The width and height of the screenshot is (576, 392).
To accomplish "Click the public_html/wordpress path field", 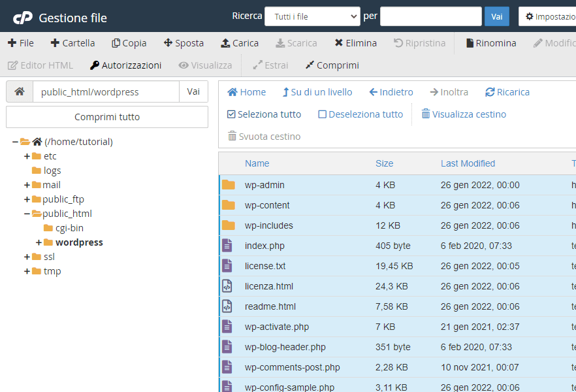I will tap(106, 91).
